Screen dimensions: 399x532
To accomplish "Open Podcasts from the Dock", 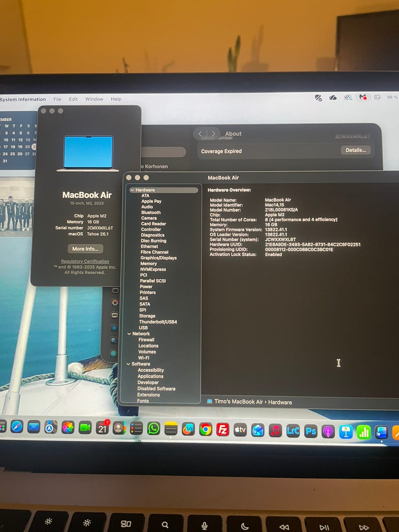I will click(328, 431).
